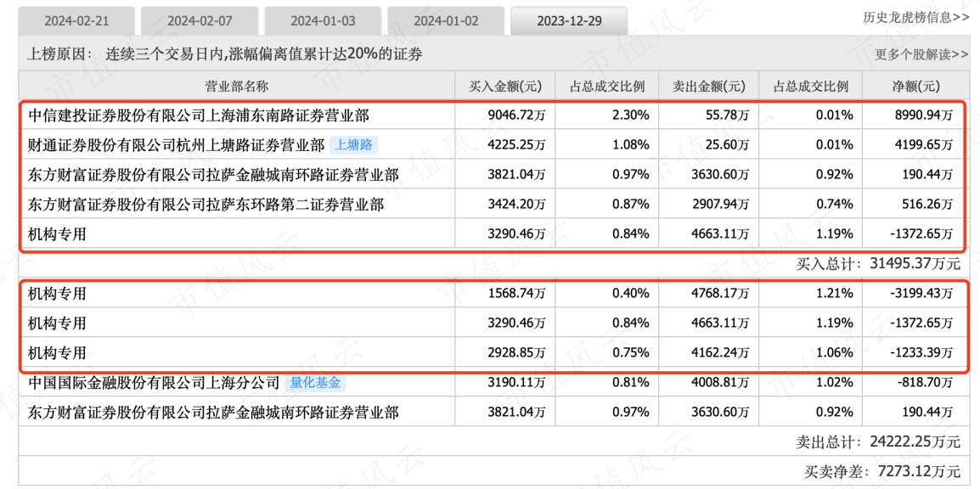Image resolution: width=980 pixels, height=489 pixels.
Task: Open the 2024-02-07 date tab
Action: 200,21
